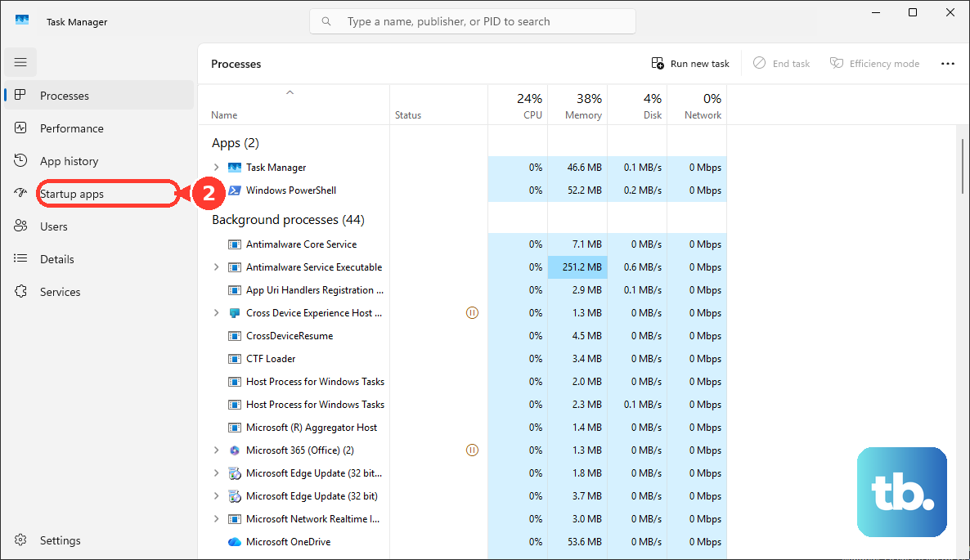Expand the Microsoft Edge Update (32 bit) row
Image resolution: width=970 pixels, height=560 pixels.
point(216,495)
